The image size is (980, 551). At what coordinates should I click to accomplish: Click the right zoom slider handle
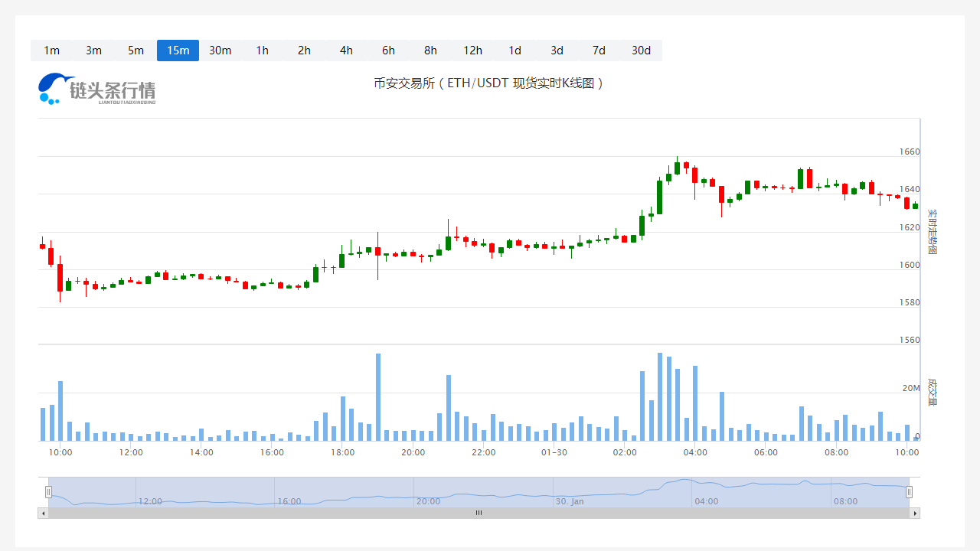pos(909,492)
